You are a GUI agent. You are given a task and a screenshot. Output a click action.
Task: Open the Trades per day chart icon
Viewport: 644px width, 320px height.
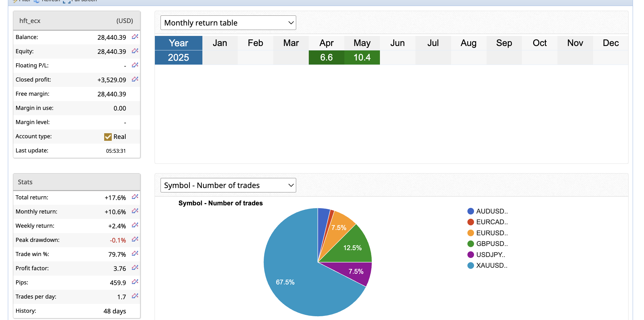(135, 296)
